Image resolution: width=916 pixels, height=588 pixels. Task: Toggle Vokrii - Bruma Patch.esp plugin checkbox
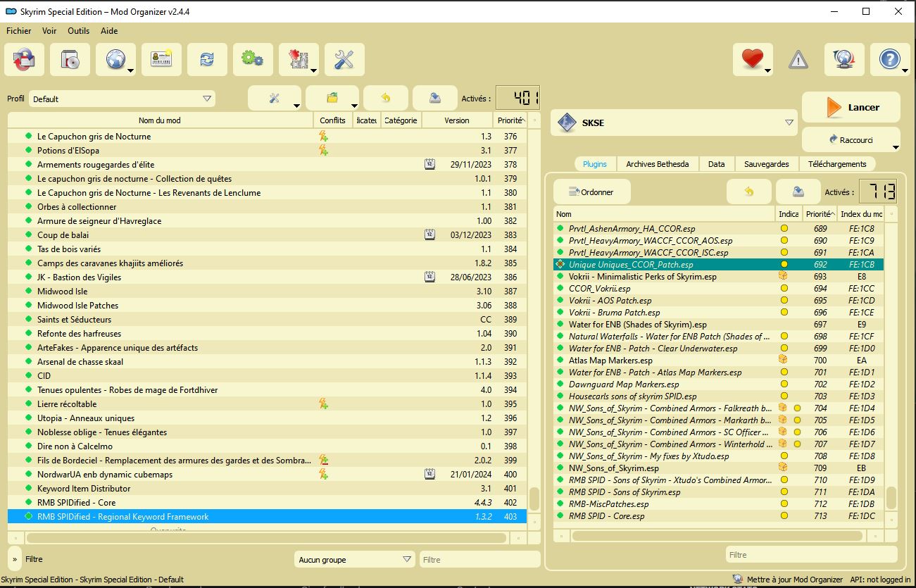coord(560,313)
